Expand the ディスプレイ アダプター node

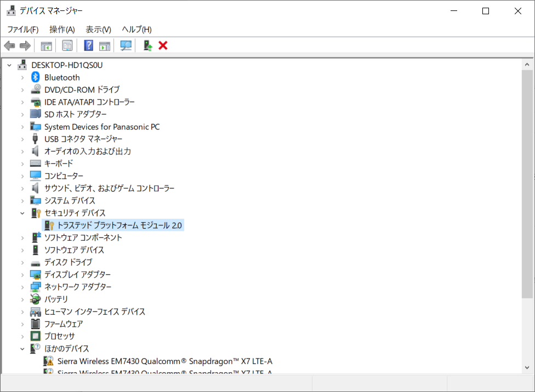(22, 275)
